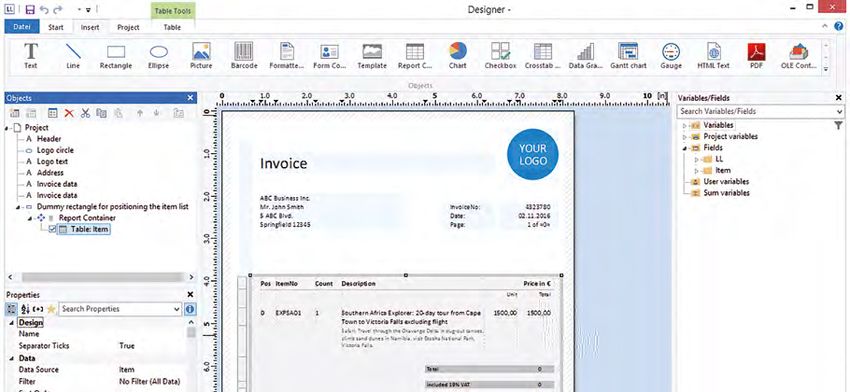Click the Checkbox object tool
The height and width of the screenshot is (392, 850).
coord(500,56)
